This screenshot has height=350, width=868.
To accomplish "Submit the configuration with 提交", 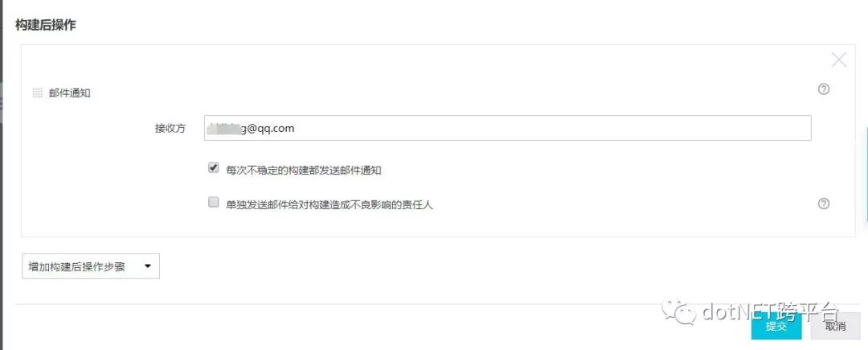I will point(776,326).
